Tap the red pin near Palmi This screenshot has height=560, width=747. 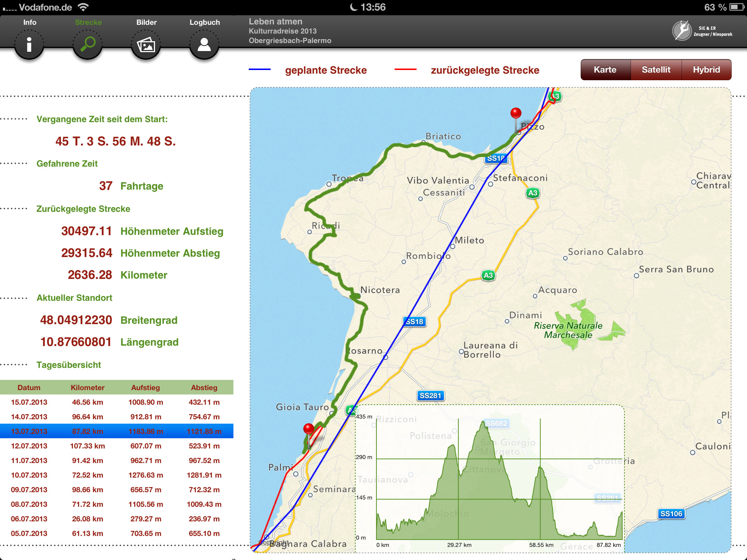tap(309, 429)
